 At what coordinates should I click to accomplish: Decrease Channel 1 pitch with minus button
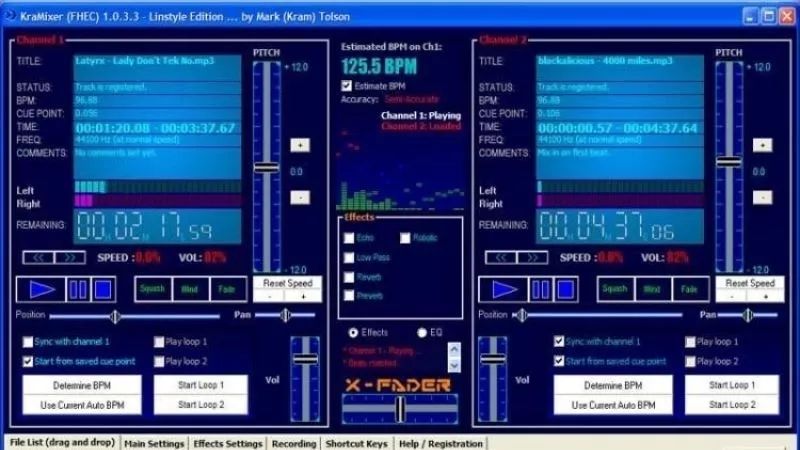pyautogui.click(x=300, y=197)
